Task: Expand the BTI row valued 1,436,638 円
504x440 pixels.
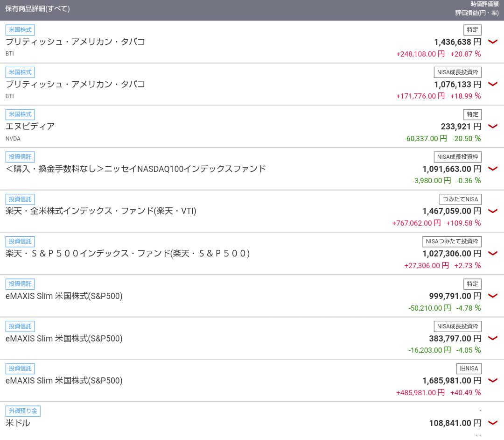Action: pos(493,42)
